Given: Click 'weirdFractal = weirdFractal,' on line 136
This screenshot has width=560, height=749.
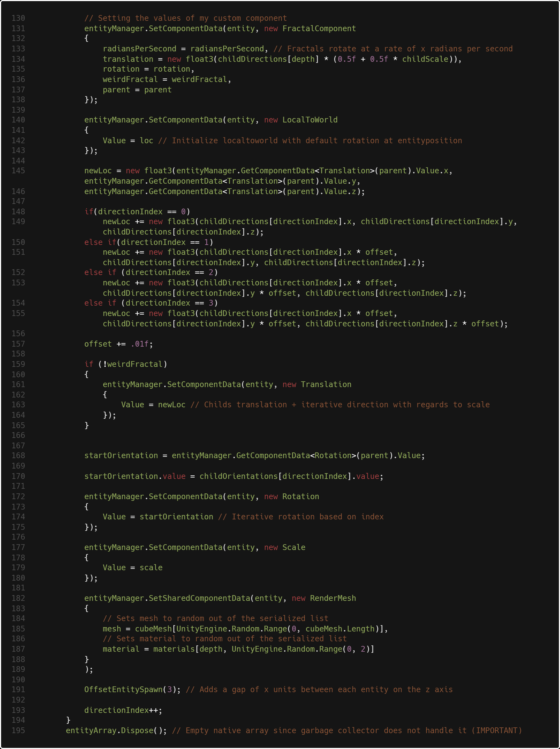Looking at the screenshot, I should click(x=167, y=79).
